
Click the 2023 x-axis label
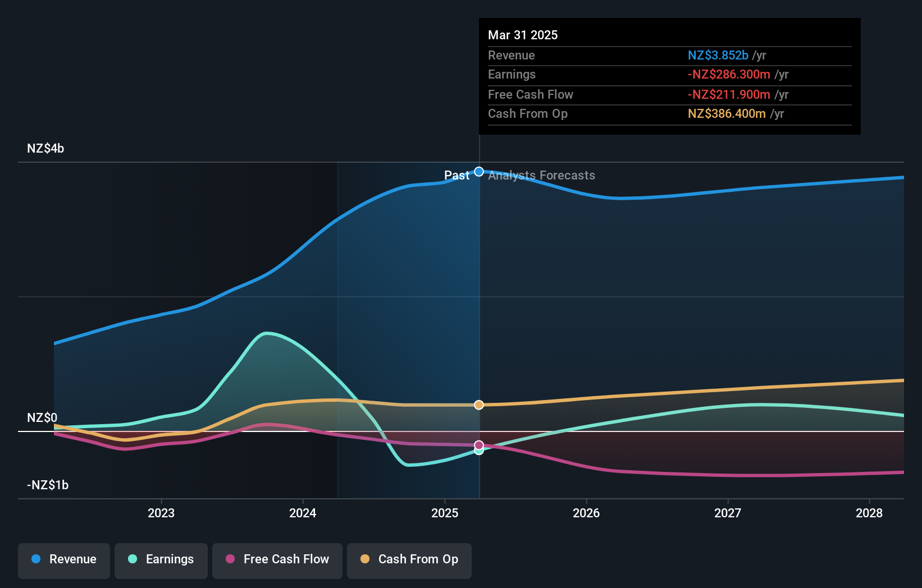tap(161, 513)
